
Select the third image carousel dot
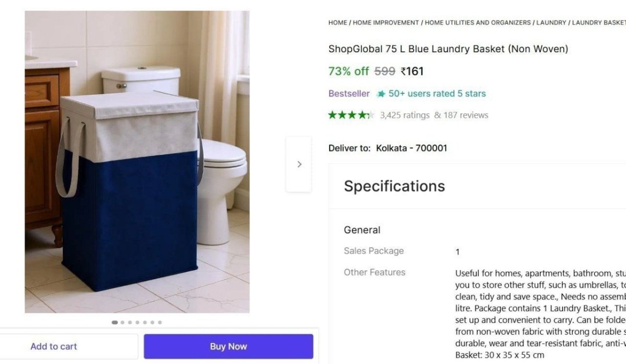tap(129, 322)
